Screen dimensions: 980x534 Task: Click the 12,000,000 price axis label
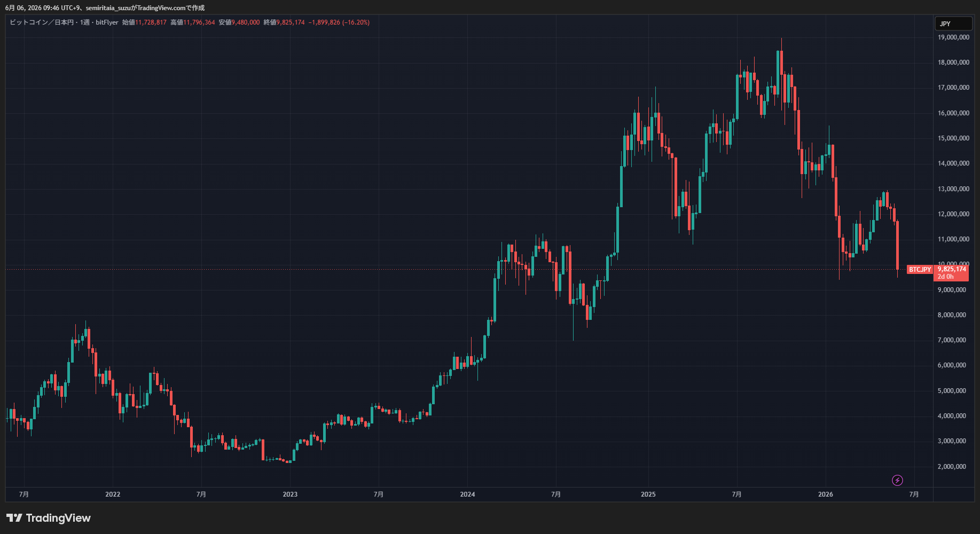pos(953,214)
